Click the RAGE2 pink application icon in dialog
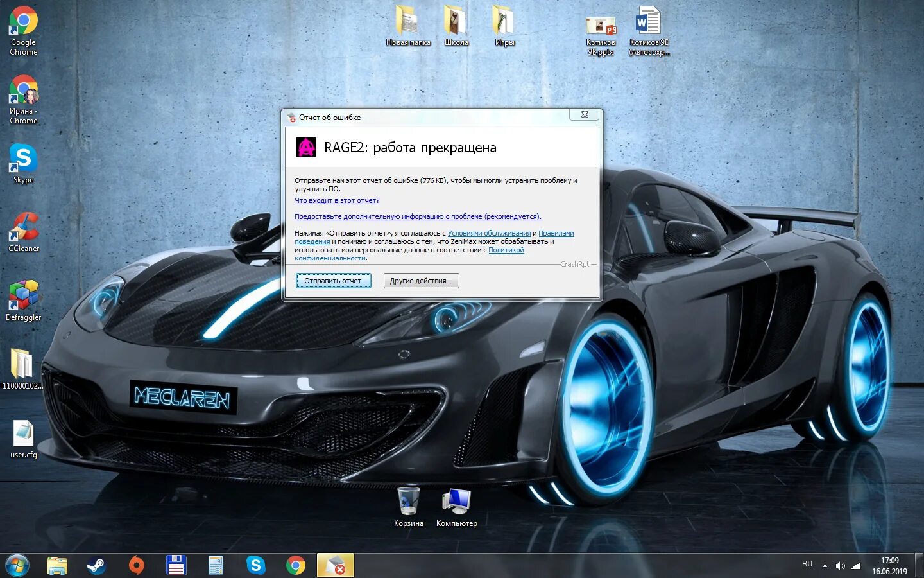This screenshot has height=578, width=924. tap(306, 147)
